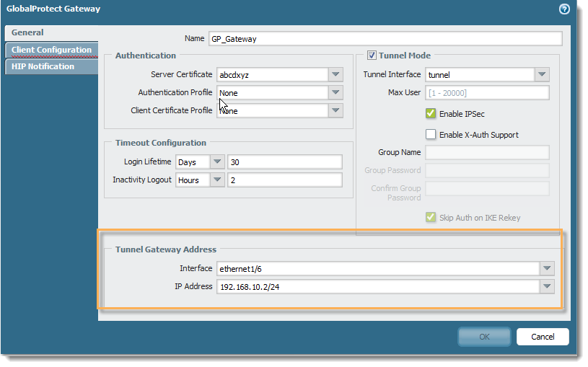This screenshot has height=367, width=588.
Task: Edit the Inactivity Logout value 2
Action: (x=285, y=180)
